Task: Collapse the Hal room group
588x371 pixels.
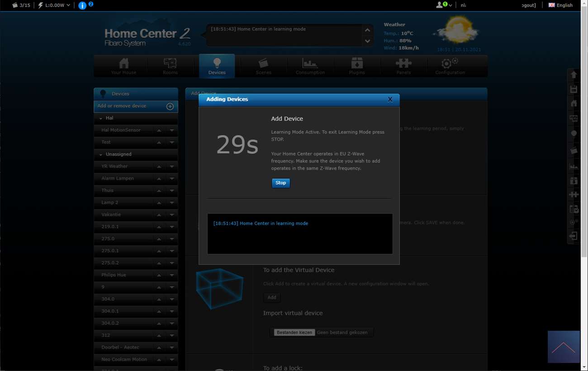Action: tap(101, 118)
